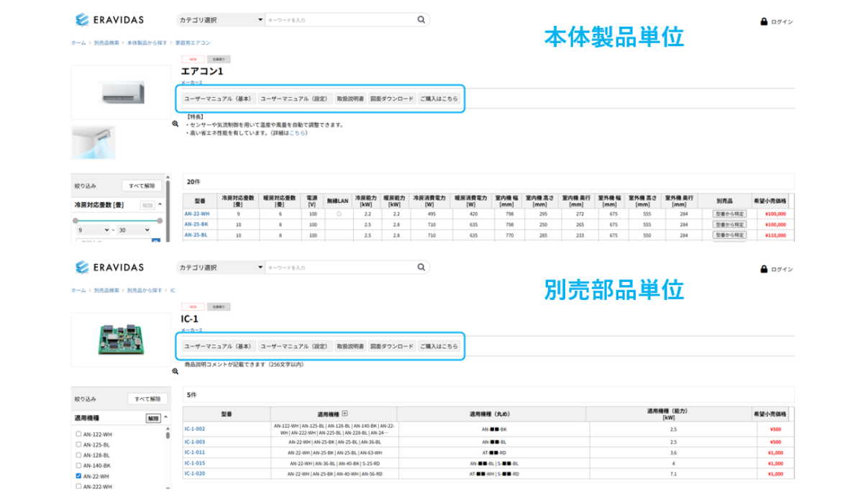Click the ERAVIDAS logo above the IC-1 page
The image size is (868, 495).
109,268
